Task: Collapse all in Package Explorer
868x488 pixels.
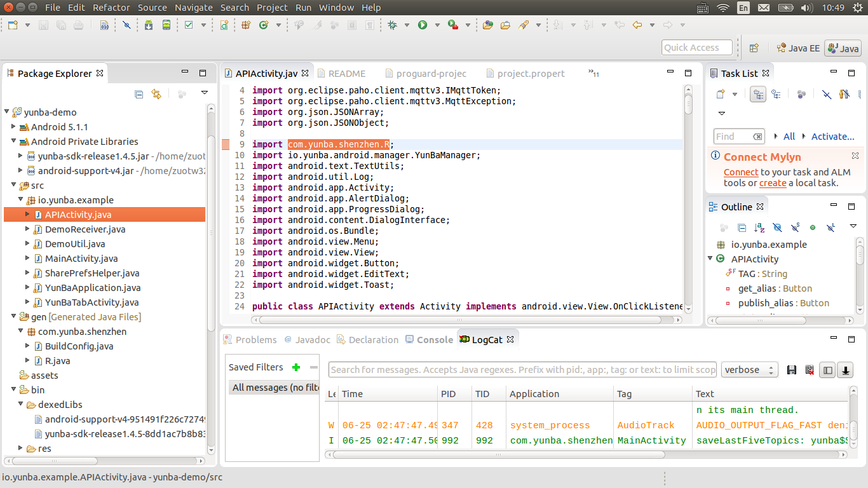Action: pyautogui.click(x=139, y=94)
